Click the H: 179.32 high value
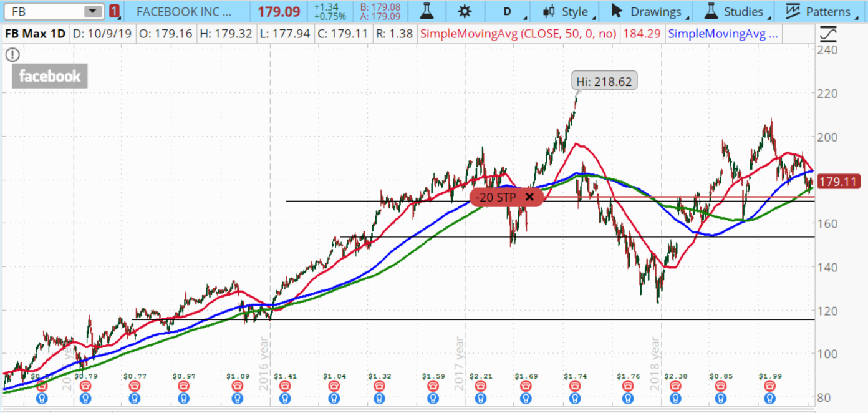This screenshot has height=413, width=868. pyautogui.click(x=226, y=34)
